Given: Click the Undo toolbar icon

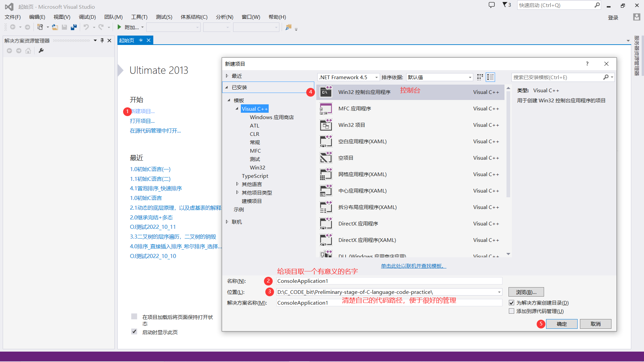Looking at the screenshot, I should click(x=86, y=27).
